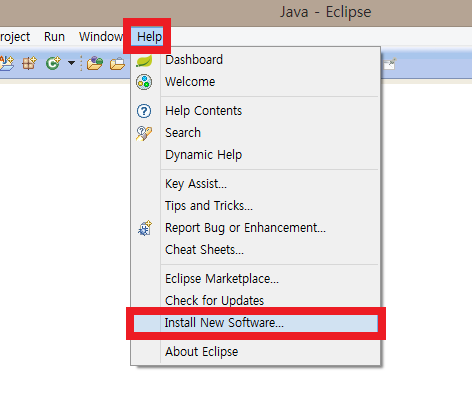Open the Window menu
Image resolution: width=472 pixels, height=403 pixels.
101,36
